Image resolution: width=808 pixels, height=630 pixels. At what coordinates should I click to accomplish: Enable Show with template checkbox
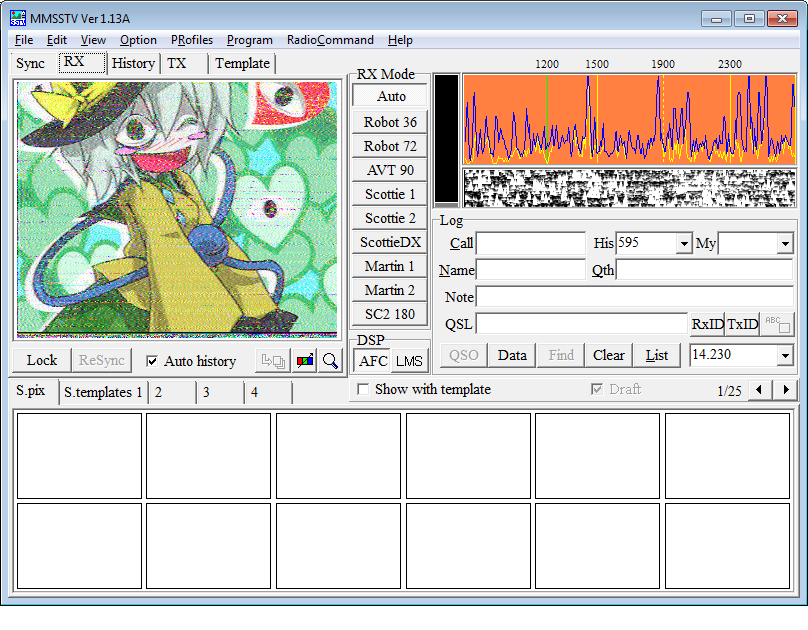click(363, 389)
